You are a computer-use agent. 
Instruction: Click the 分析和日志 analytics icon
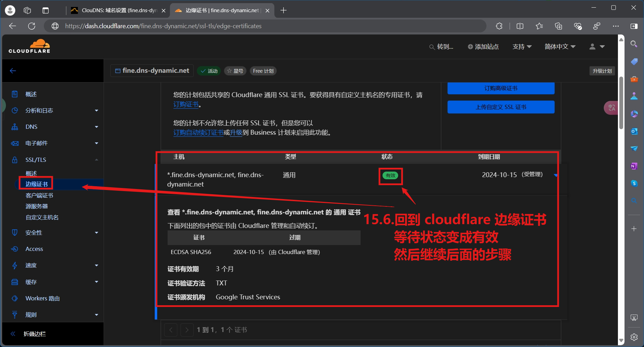click(x=15, y=110)
